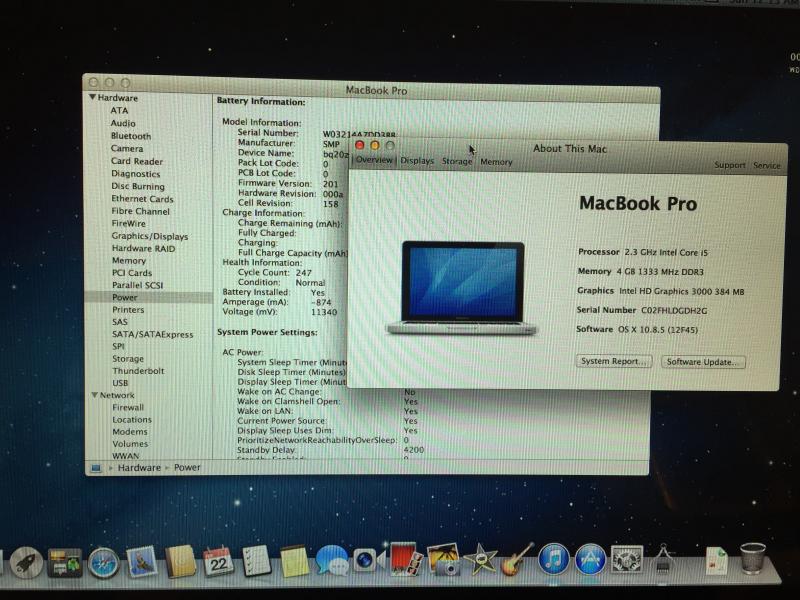Image resolution: width=800 pixels, height=600 pixels.
Task: Select FireWire in the sidebar
Action: tap(129, 223)
